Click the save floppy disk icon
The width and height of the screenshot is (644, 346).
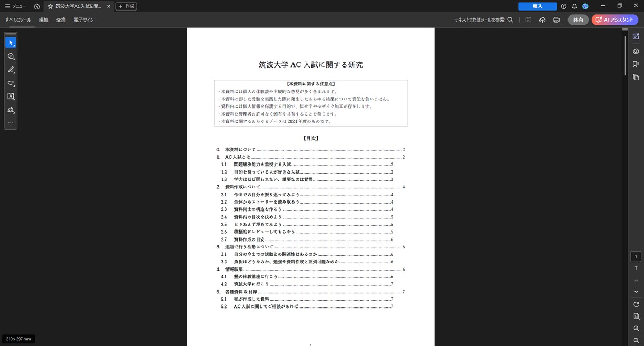click(528, 20)
